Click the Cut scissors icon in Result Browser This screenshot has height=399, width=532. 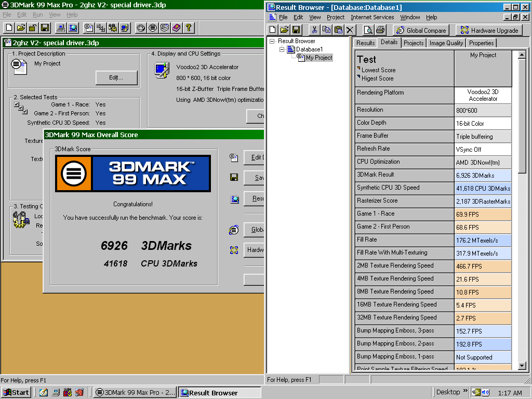tap(314, 30)
